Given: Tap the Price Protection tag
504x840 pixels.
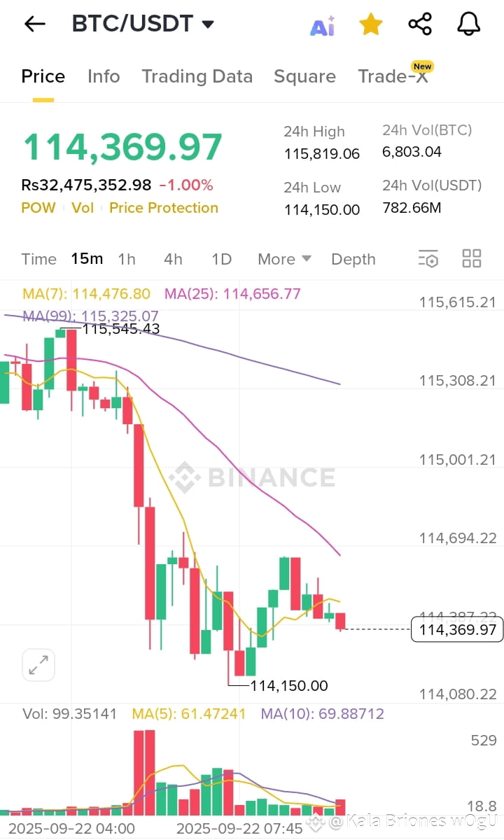Looking at the screenshot, I should (164, 208).
